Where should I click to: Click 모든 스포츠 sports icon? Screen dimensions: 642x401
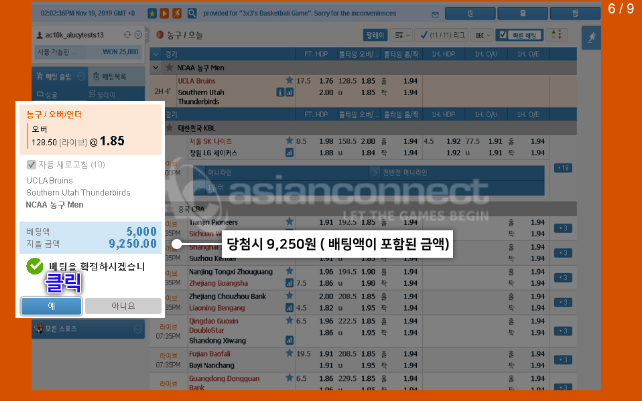click(x=39, y=329)
